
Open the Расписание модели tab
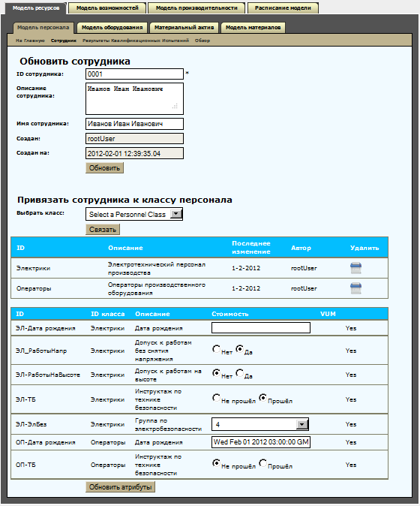click(283, 8)
